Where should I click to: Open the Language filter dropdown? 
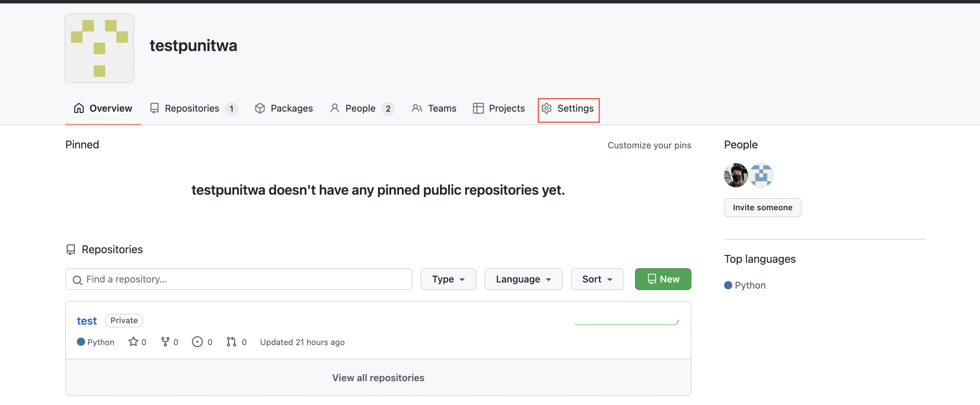click(523, 279)
